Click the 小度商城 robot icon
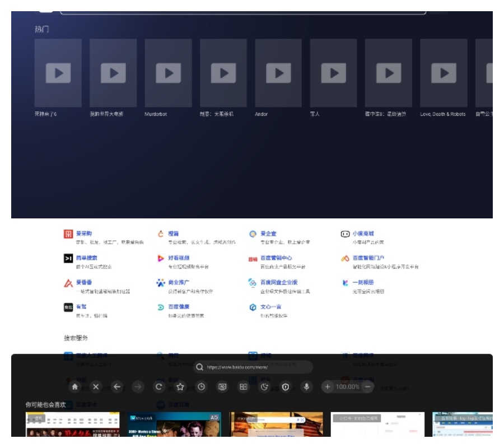504x448 pixels. click(345, 234)
